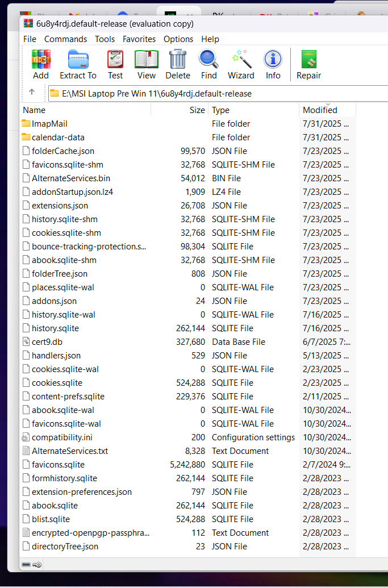Click the Repair toolbar icon

(308, 60)
